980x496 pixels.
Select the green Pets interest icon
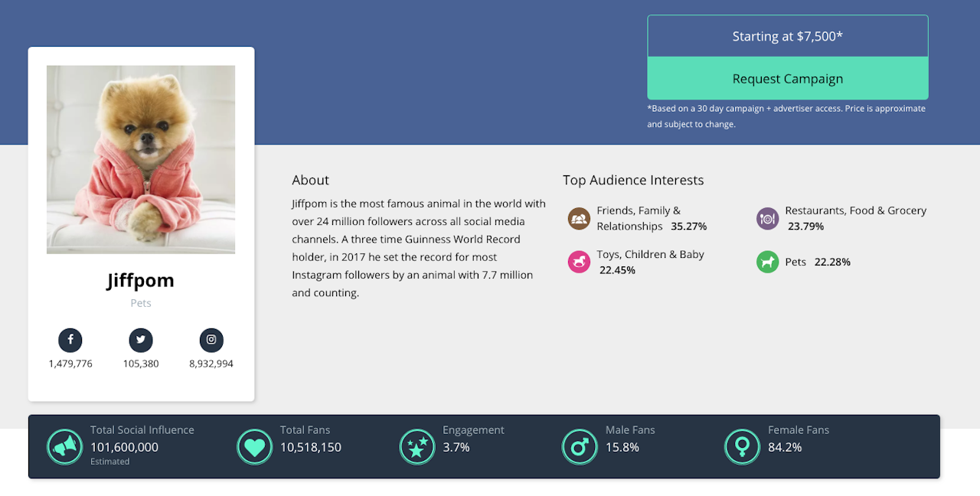click(767, 262)
